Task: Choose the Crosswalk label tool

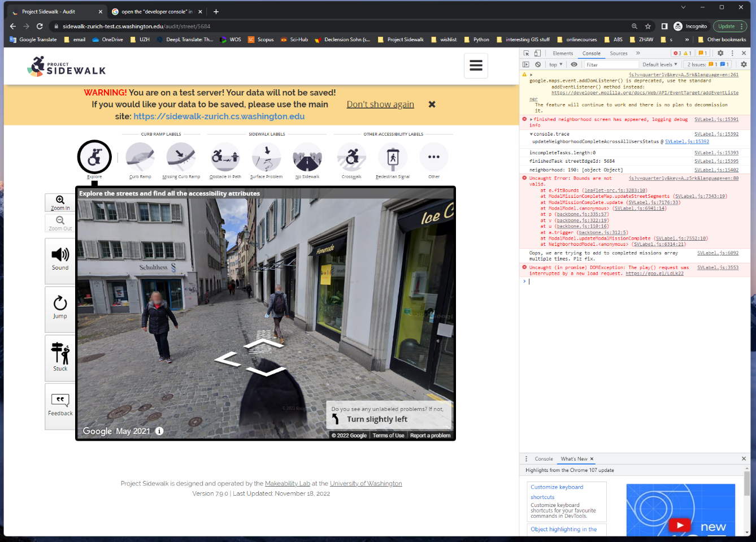Action: (x=351, y=157)
